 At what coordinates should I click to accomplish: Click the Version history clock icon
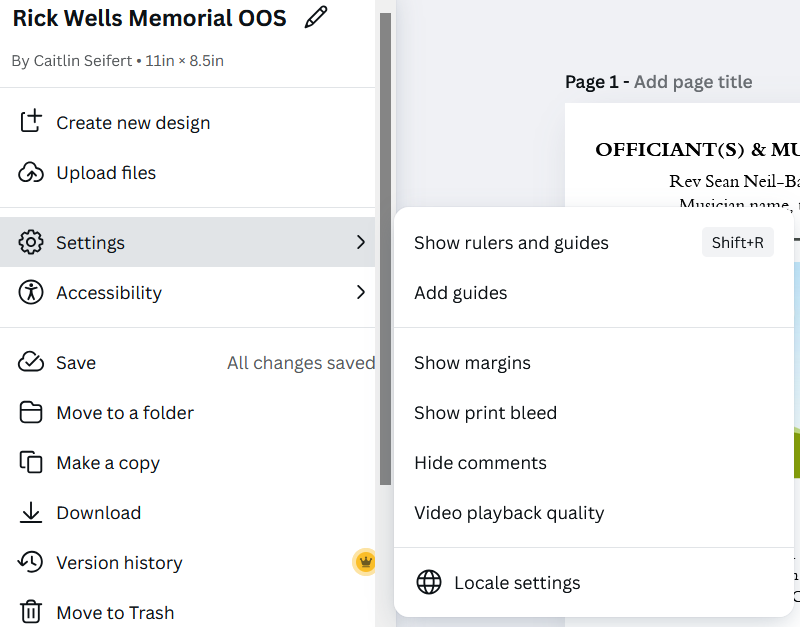[x=31, y=562]
